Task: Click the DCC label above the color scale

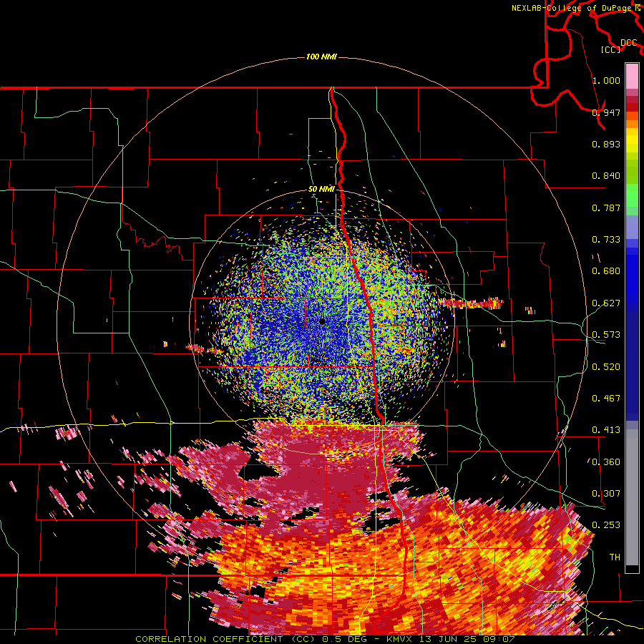Action: click(629, 43)
